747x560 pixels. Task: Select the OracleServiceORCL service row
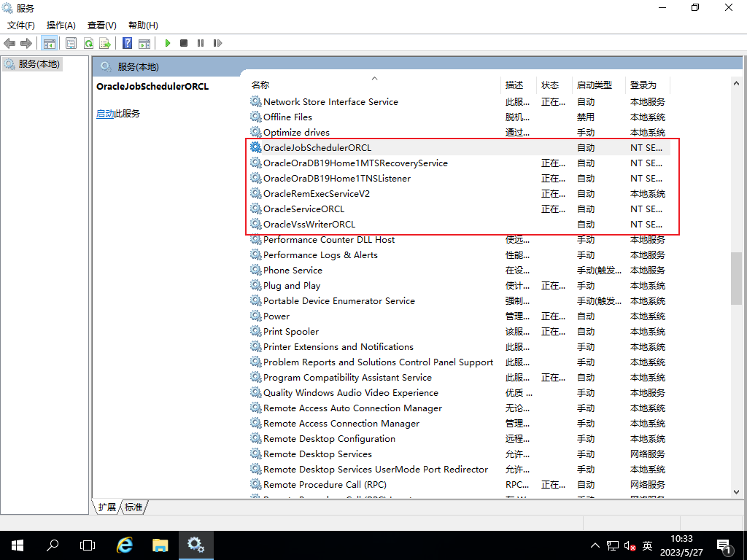(303, 209)
